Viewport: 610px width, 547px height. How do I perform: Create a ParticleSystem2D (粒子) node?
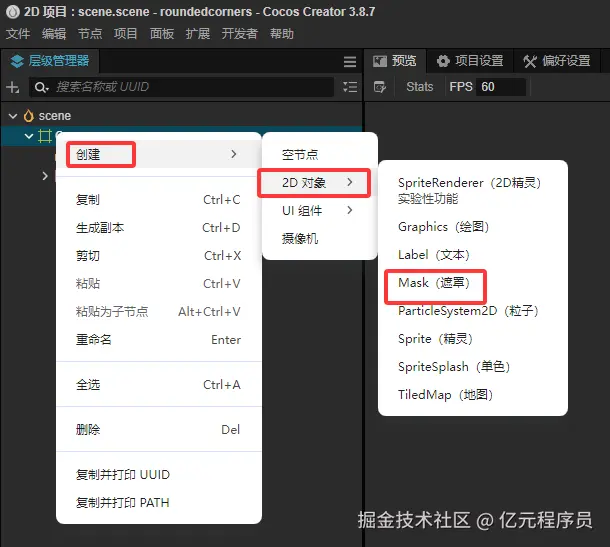tap(473, 310)
